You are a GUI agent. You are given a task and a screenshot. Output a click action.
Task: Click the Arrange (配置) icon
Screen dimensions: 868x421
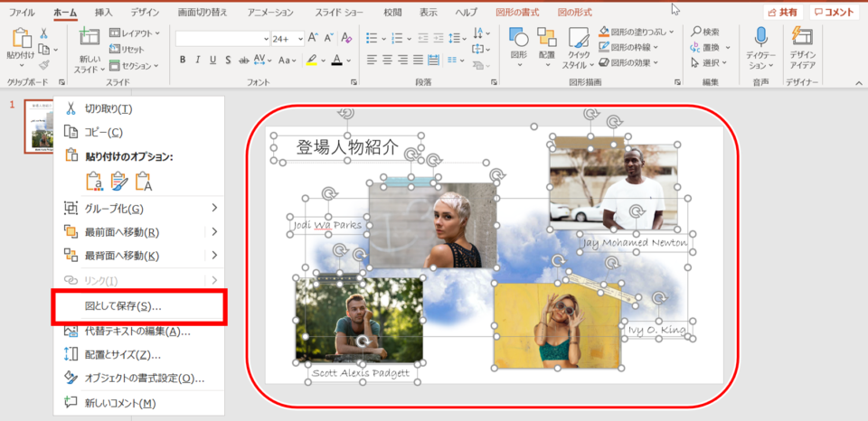tap(546, 38)
